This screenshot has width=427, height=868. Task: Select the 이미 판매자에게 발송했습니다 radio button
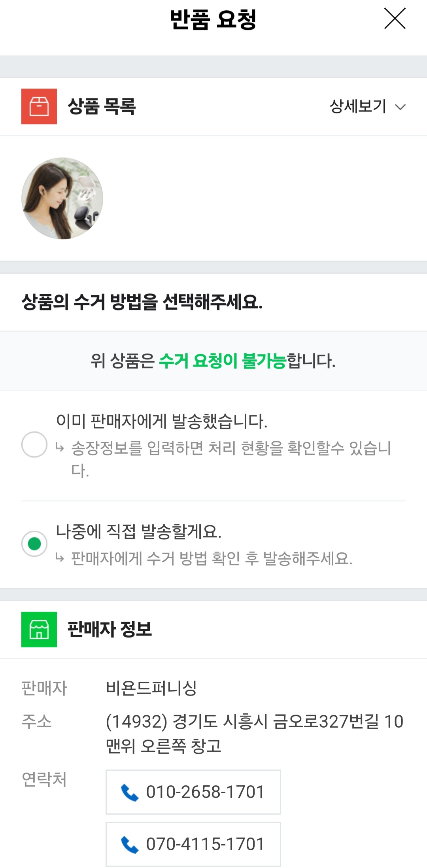pyautogui.click(x=34, y=444)
